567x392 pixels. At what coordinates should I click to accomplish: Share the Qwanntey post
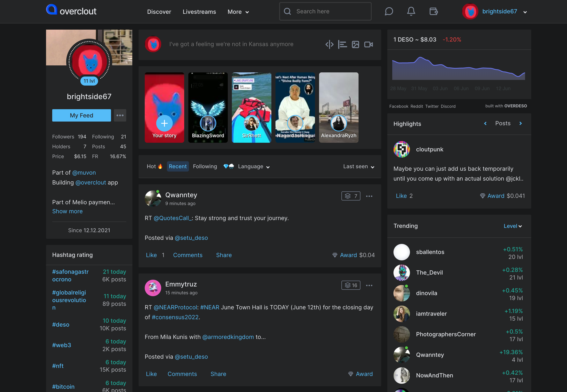[224, 255]
